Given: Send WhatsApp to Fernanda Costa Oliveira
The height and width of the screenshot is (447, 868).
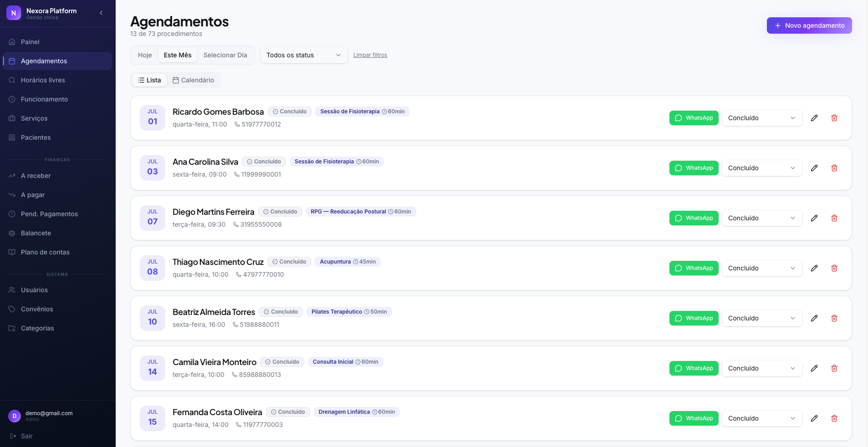Looking at the screenshot, I should (694, 418).
